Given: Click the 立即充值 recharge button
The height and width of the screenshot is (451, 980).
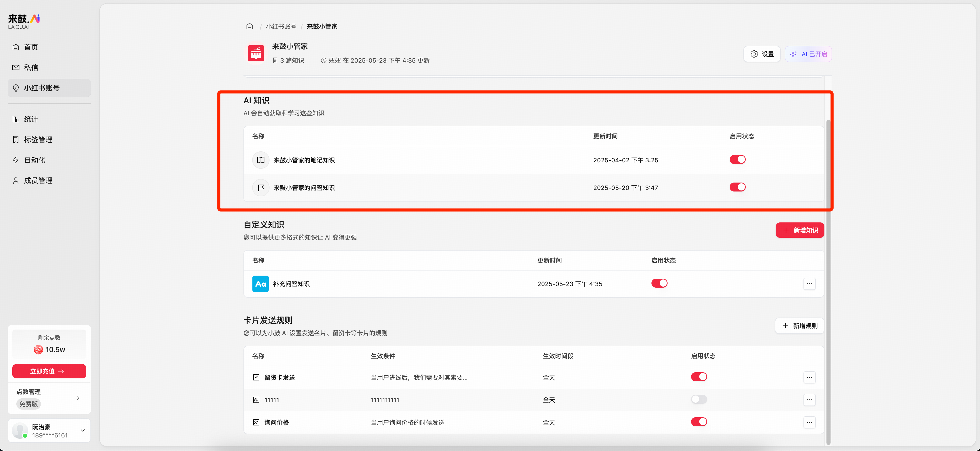Looking at the screenshot, I should 49,371.
